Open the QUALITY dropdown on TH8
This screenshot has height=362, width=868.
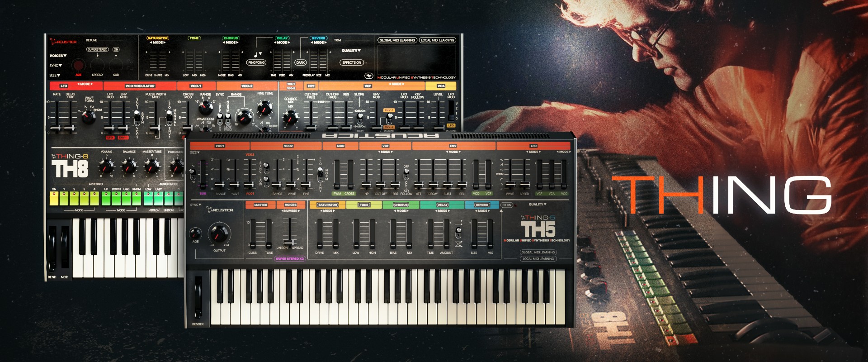coord(351,51)
